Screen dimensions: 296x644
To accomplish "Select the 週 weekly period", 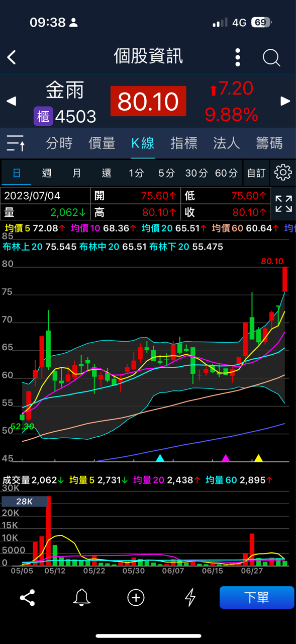I will tap(47, 173).
